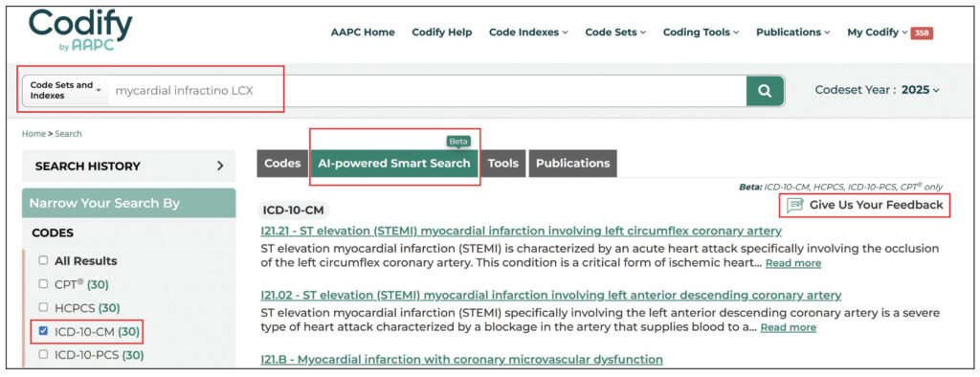Click the feedback note icon
The height and width of the screenshot is (377, 980).
click(x=794, y=205)
